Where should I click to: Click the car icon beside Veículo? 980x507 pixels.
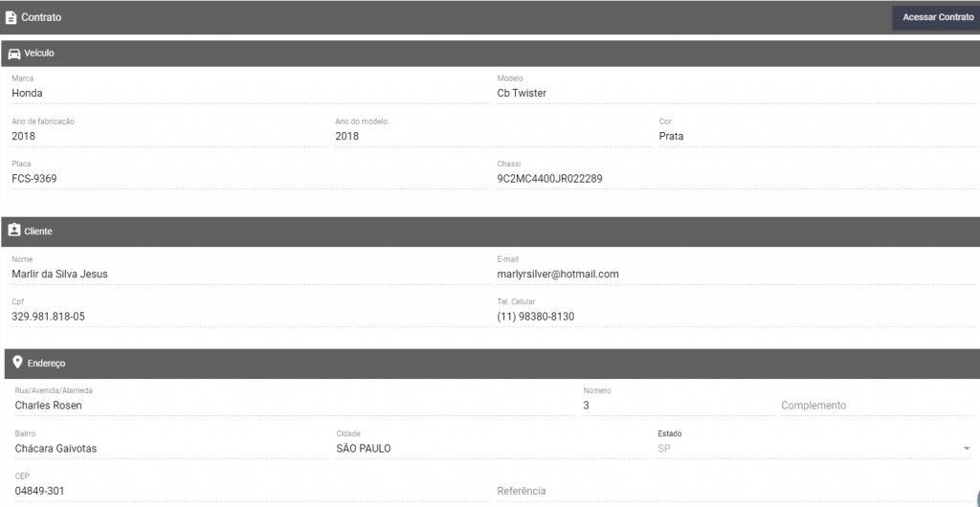pyautogui.click(x=13, y=54)
